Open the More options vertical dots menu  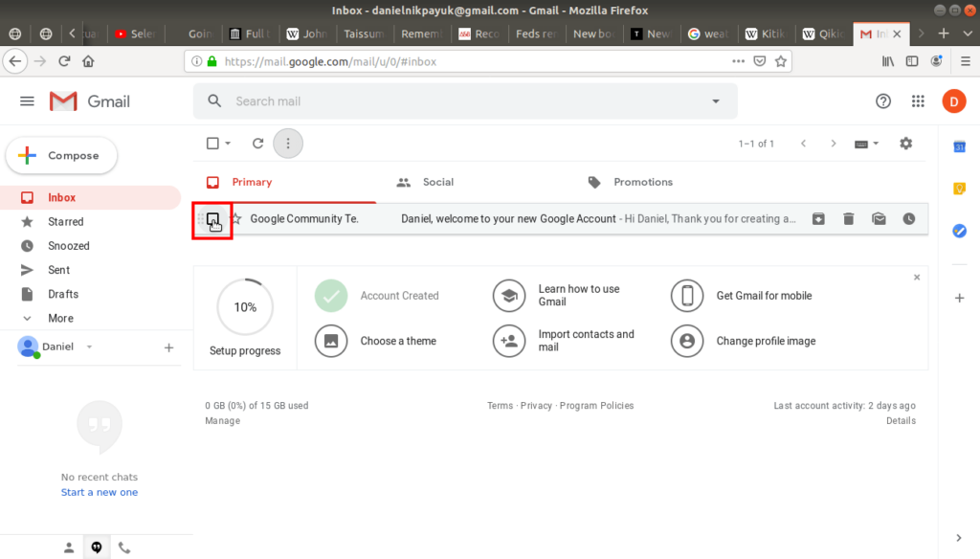288,144
